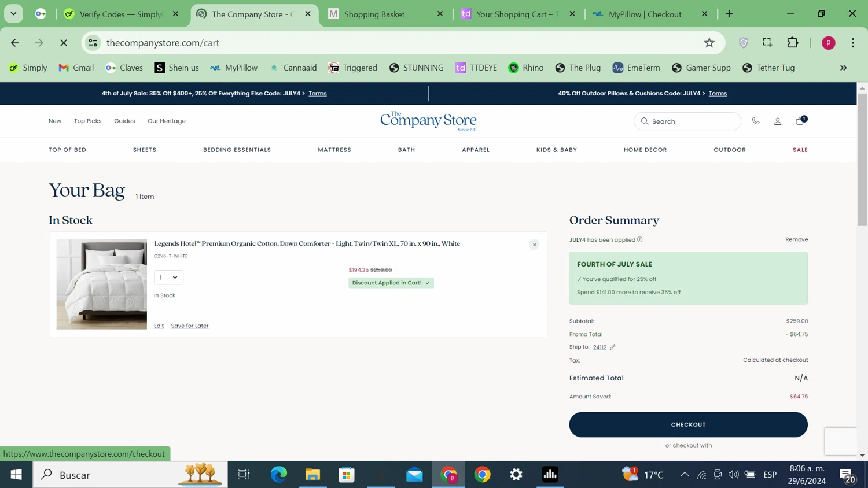The image size is (868, 488).
Task: Open OUTDOOR category menu
Action: pyautogui.click(x=730, y=150)
